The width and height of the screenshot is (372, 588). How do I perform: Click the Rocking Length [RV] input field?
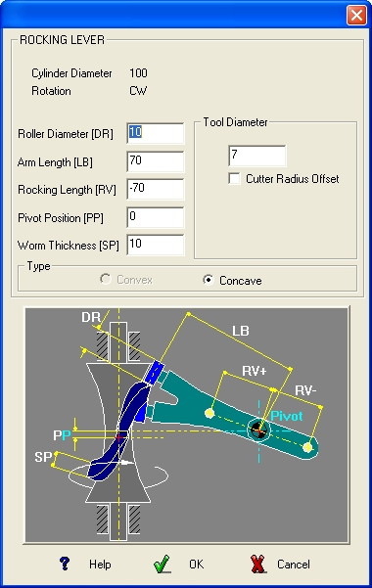click(156, 189)
